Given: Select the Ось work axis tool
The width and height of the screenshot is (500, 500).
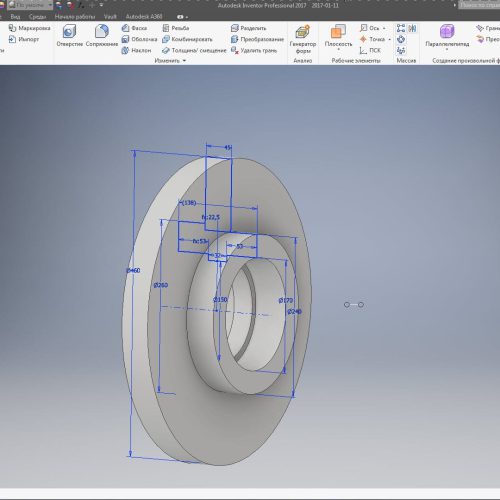Looking at the screenshot, I should 369,28.
